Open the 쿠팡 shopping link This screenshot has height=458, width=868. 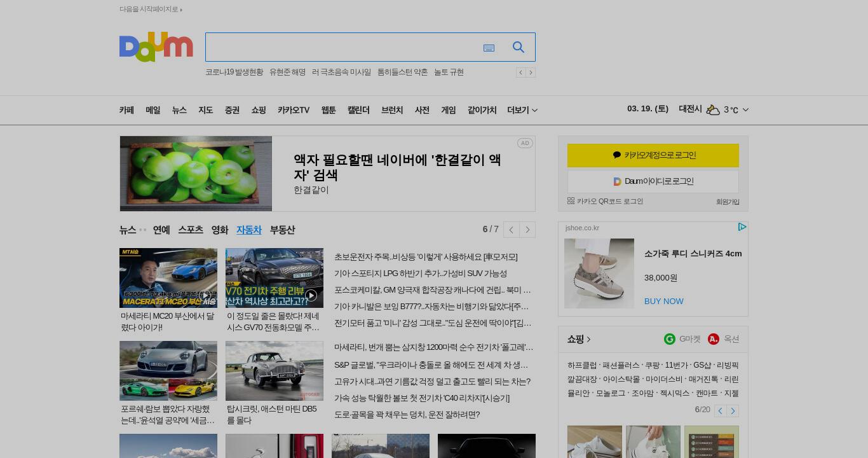click(652, 365)
